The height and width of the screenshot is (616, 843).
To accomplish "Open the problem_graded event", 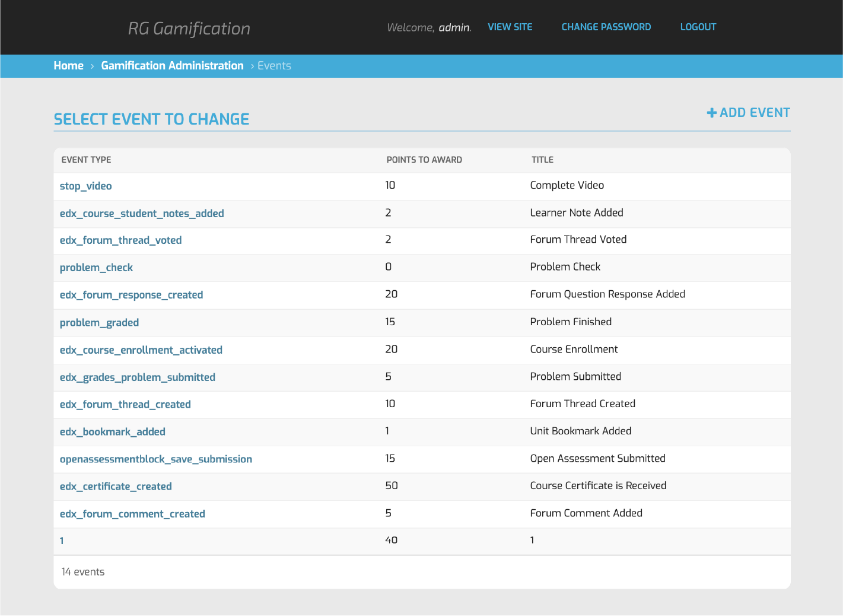I will [x=99, y=322].
